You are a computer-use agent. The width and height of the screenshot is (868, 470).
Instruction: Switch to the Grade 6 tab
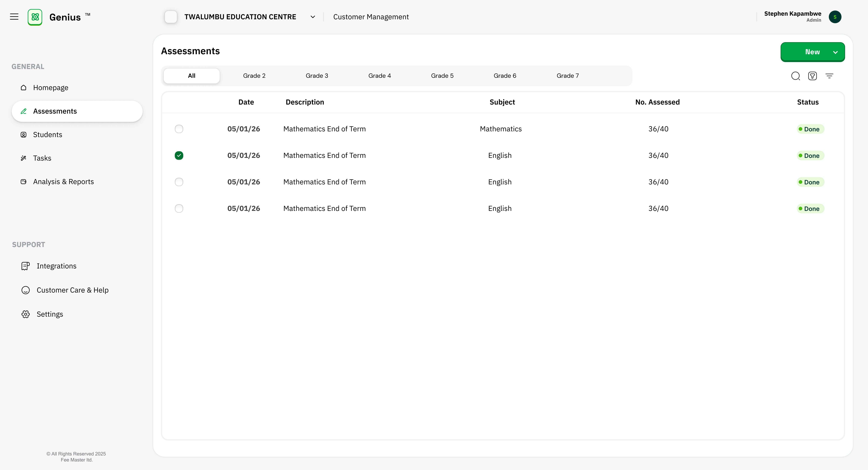click(505, 76)
